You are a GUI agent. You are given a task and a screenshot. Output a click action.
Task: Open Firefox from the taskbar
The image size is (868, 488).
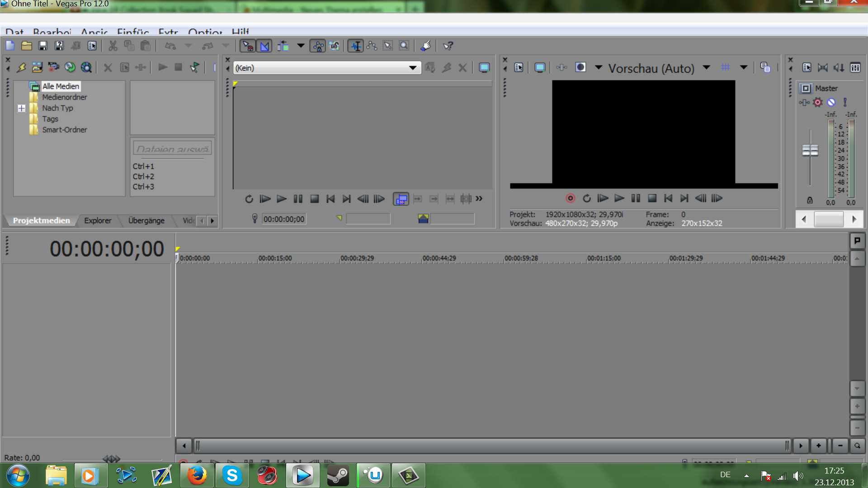[x=197, y=475]
